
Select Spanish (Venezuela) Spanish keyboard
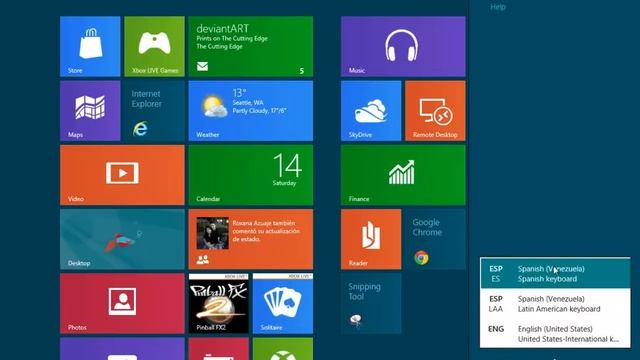[555, 273]
